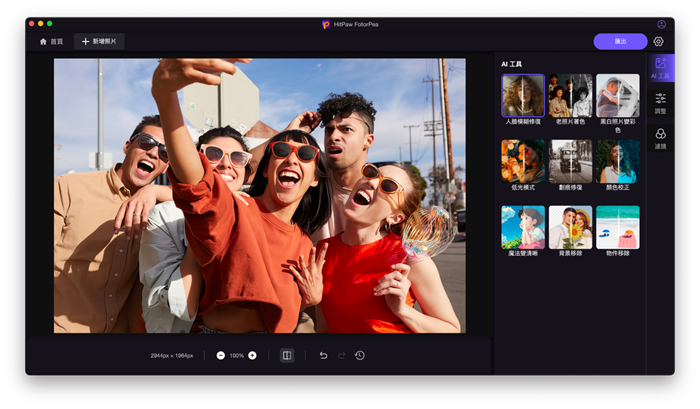Image resolution: width=700 pixels, height=409 pixels.
Task: Toggle the split compare view
Action: pos(287,355)
